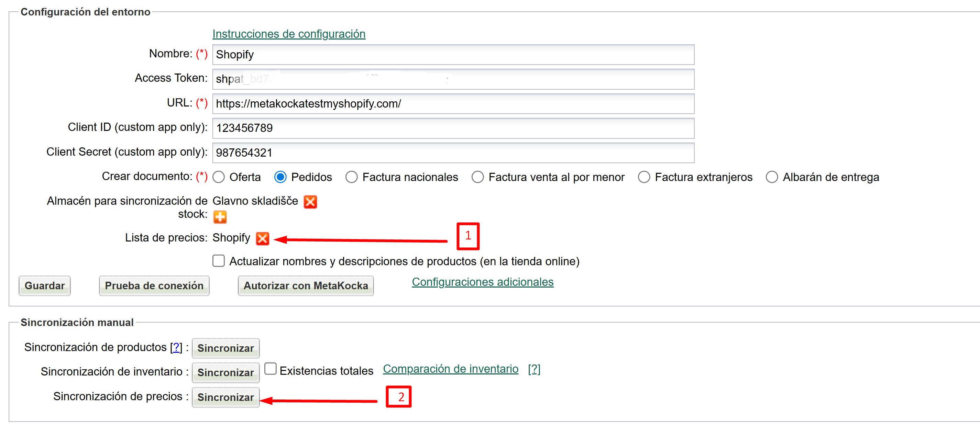Open Configuraciones adicionales link
The height and width of the screenshot is (427, 980).
482,282
